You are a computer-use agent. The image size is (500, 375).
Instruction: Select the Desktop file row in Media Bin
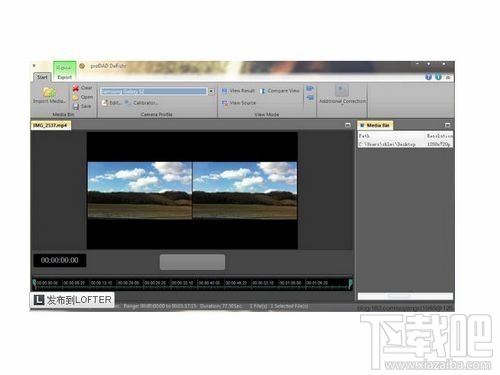[405, 144]
